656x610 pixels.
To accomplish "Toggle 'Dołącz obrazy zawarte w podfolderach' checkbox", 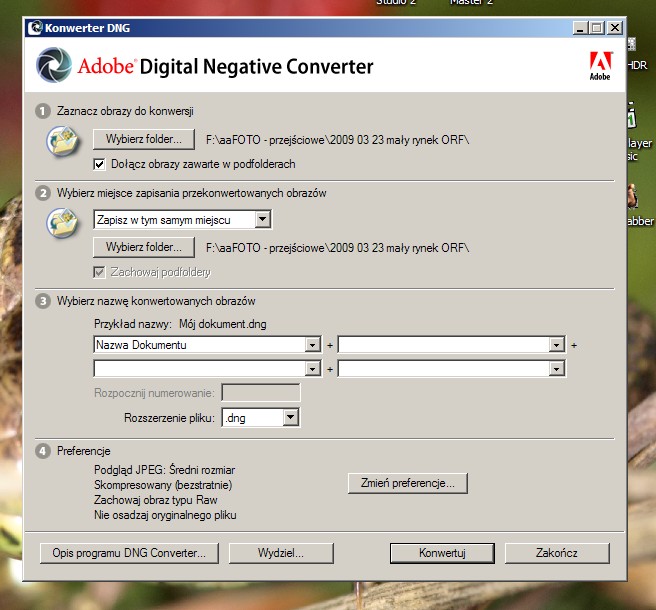I will pos(99,164).
